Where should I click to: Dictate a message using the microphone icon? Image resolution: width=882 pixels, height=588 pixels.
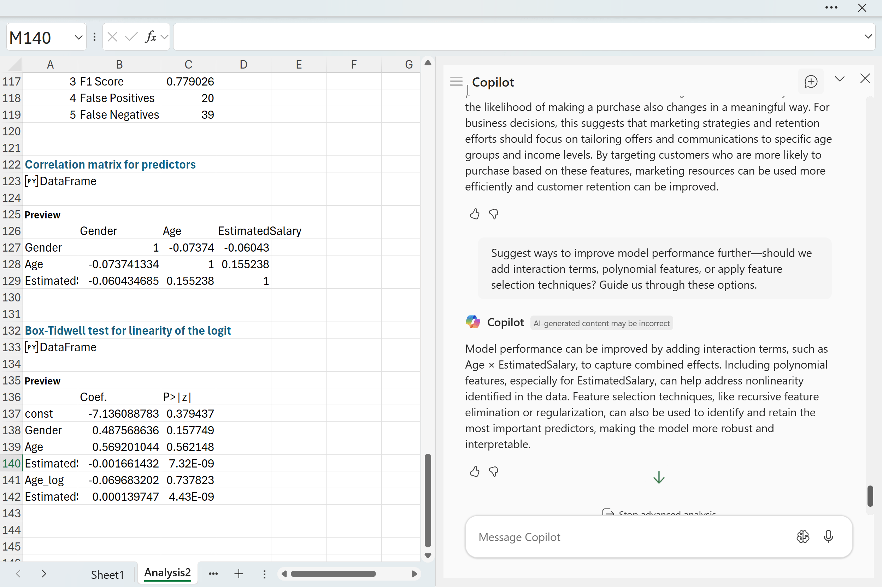tap(828, 537)
